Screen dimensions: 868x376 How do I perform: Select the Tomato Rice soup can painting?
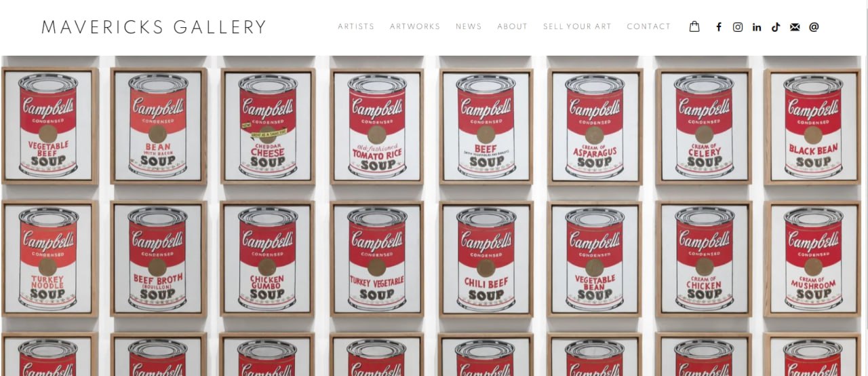point(376,126)
